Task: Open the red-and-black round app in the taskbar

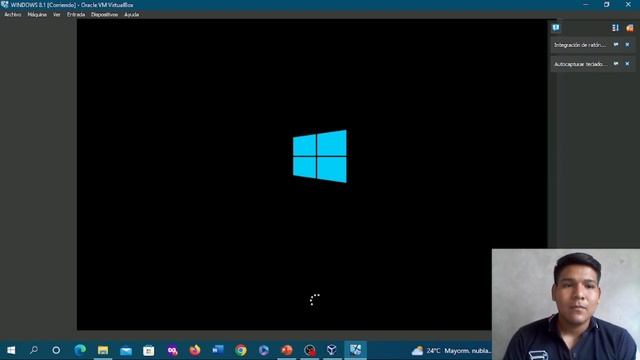Action: 310,350
